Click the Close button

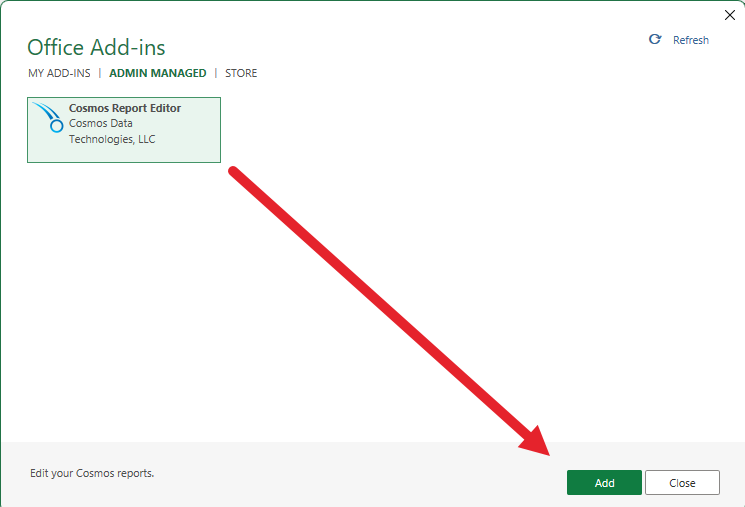click(x=682, y=483)
